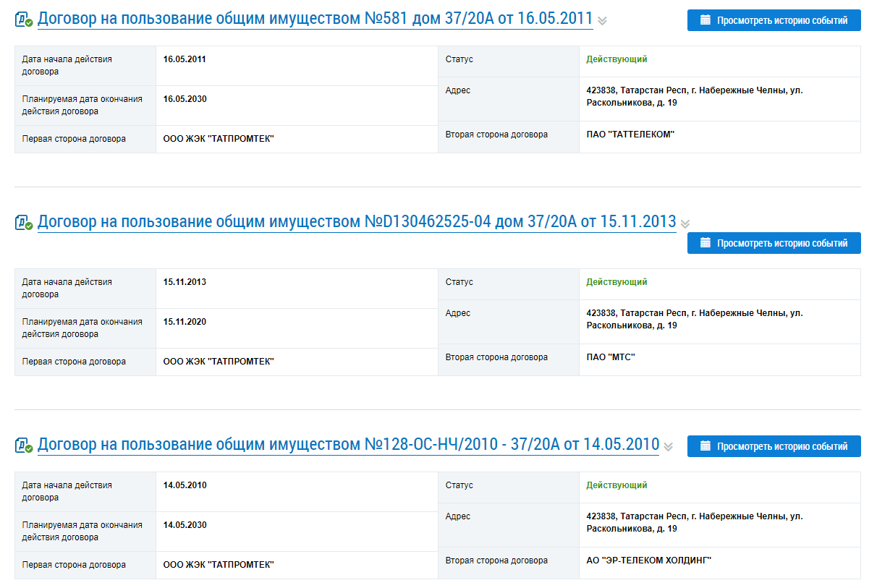Select planned end date 16.05.2030
The height and width of the screenshot is (588, 877).
click(x=185, y=99)
